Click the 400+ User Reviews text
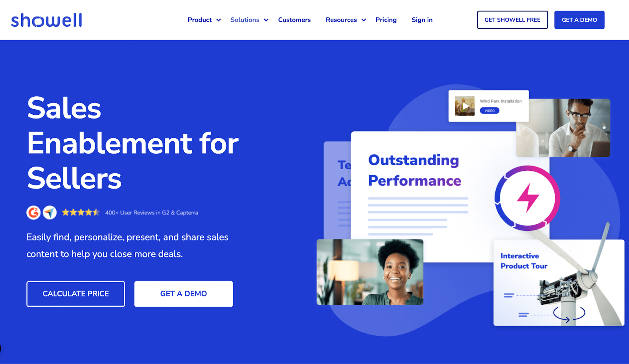This screenshot has width=629, height=364. [x=152, y=213]
